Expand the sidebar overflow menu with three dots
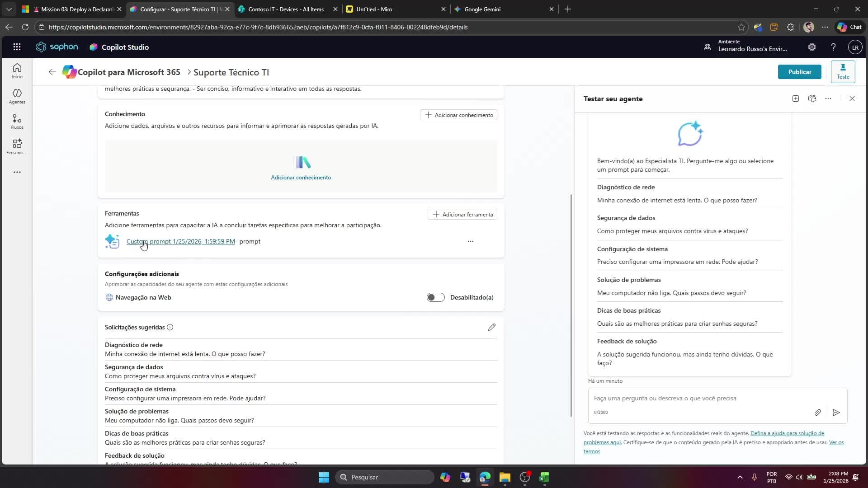The image size is (868, 488). point(17,172)
